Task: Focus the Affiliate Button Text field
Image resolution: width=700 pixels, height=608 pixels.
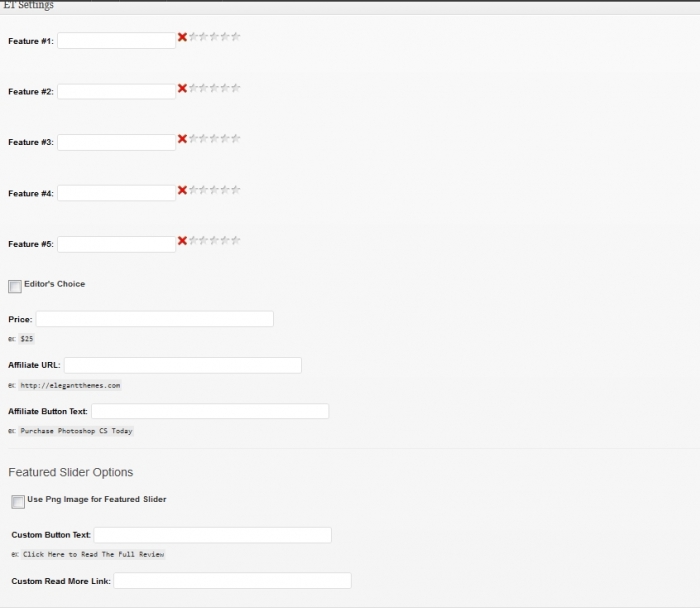Action: [x=209, y=412]
